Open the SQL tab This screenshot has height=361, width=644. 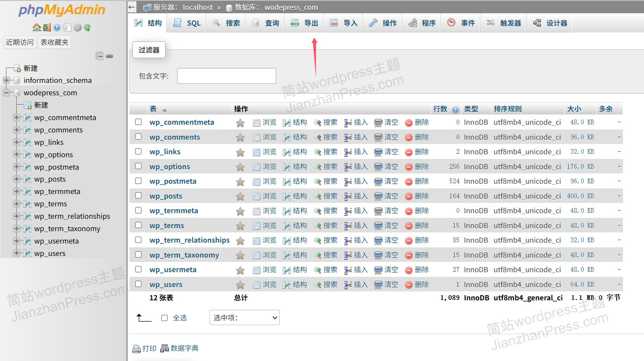coord(188,23)
